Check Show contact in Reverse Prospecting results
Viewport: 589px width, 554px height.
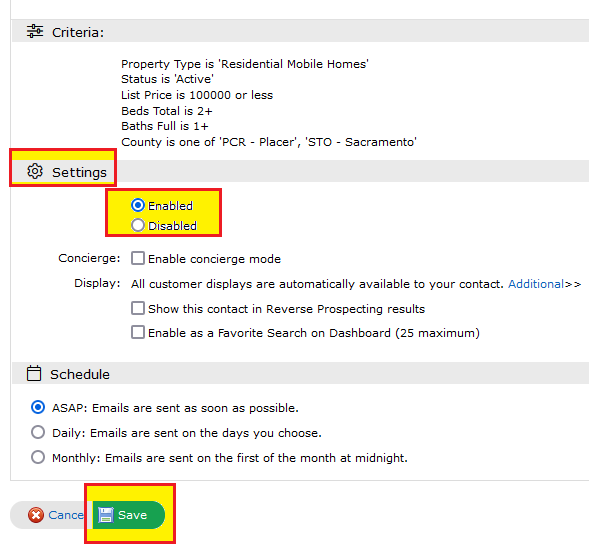click(138, 308)
